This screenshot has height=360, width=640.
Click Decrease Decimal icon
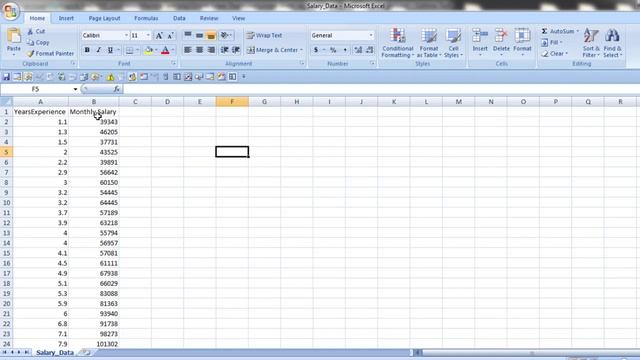[x=369, y=50]
